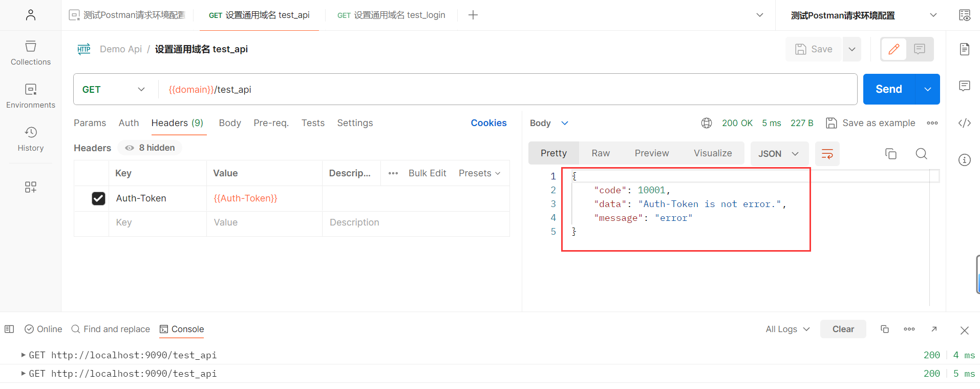Open the configure workspace sidebar icon
This screenshot has height=389, width=980.
pyautogui.click(x=31, y=187)
